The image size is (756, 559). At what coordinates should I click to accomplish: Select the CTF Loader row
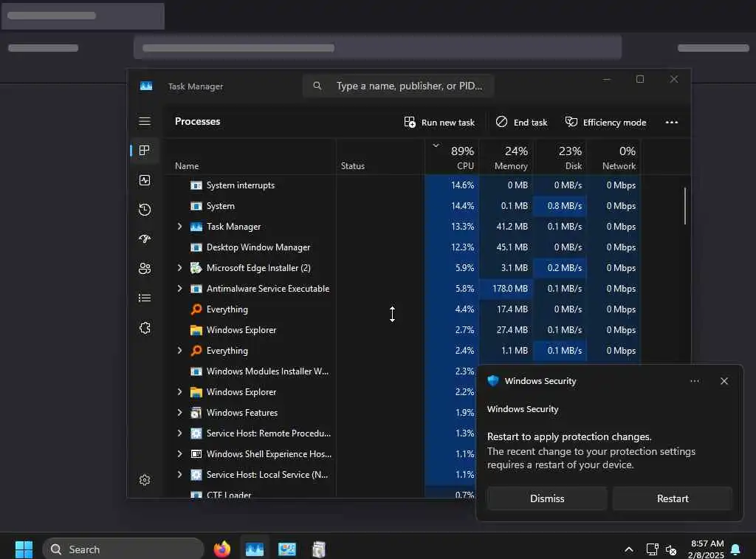[320, 494]
